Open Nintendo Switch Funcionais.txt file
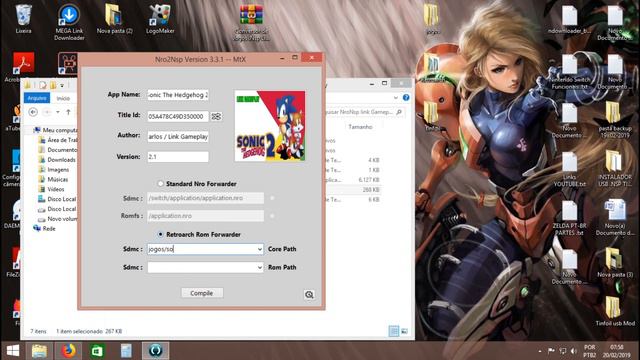Image resolution: width=640 pixels, height=360 pixels. click(569, 71)
